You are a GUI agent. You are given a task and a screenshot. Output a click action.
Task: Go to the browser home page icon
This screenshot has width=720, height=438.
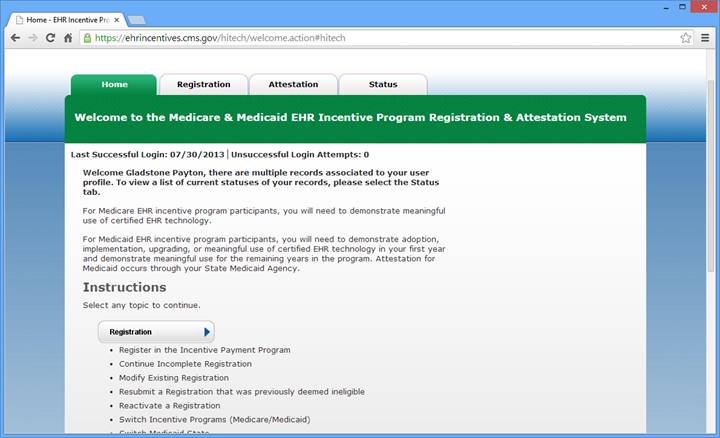pyautogui.click(x=68, y=38)
